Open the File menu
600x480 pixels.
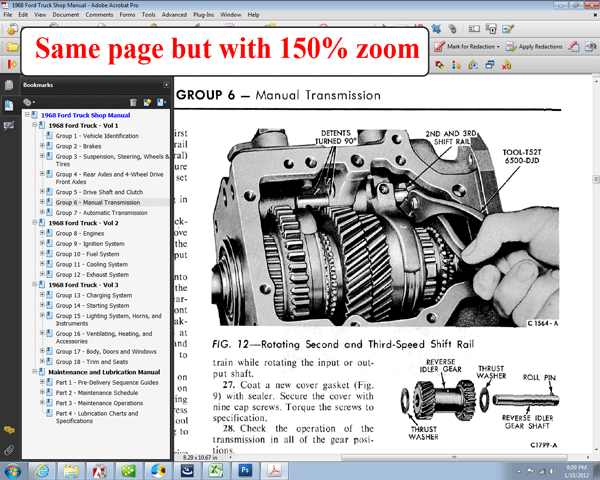pyautogui.click(x=8, y=15)
